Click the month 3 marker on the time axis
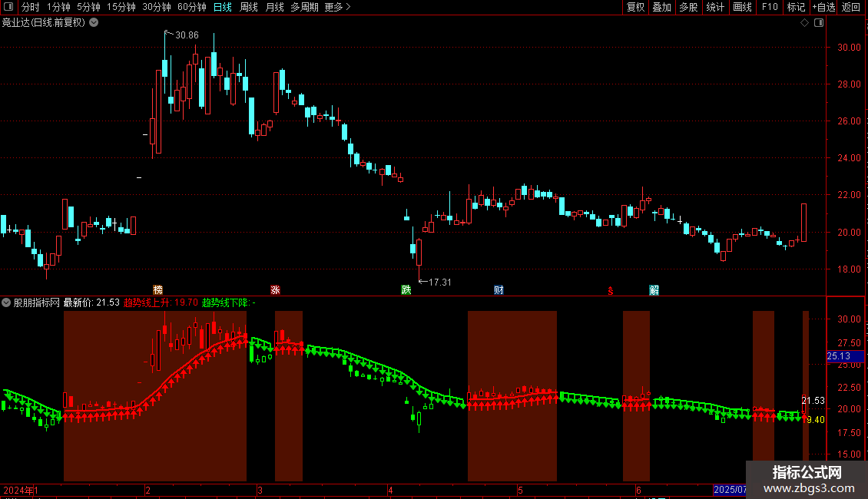 (x=260, y=490)
